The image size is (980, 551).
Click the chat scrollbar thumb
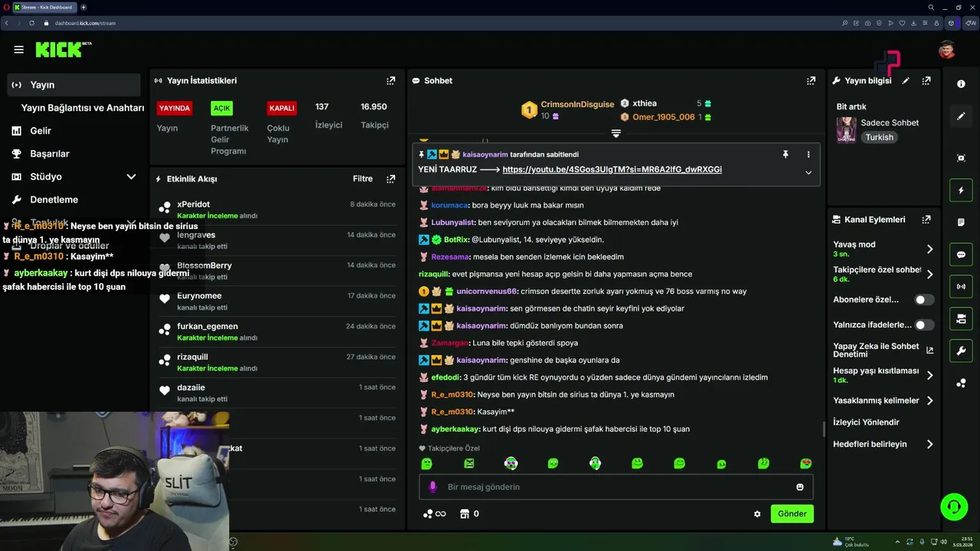point(825,429)
